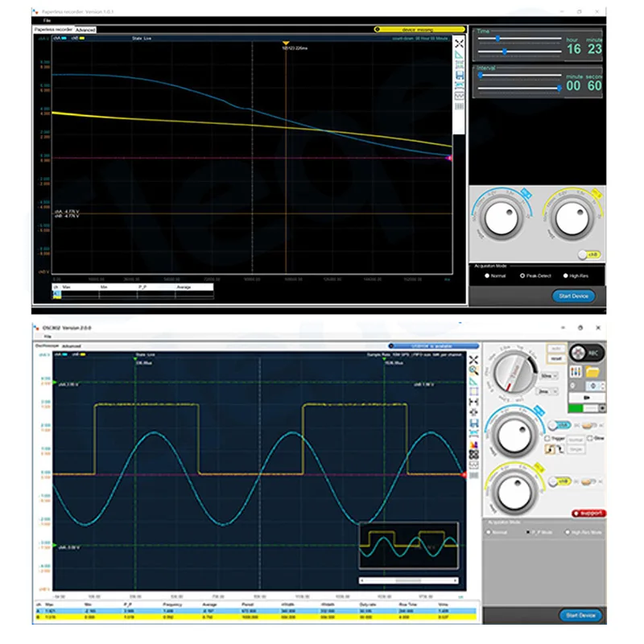Click the reset button in OSC802
Screen dimensions: 644x644
[556, 358]
